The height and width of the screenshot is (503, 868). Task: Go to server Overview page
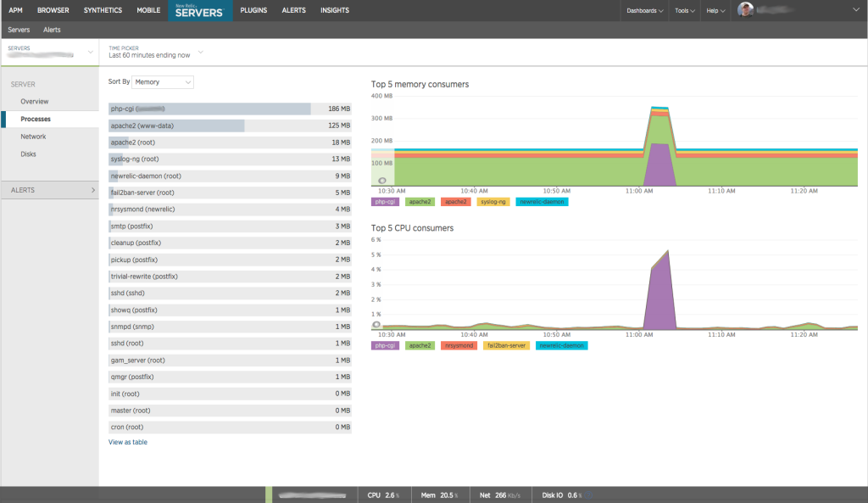coord(34,102)
